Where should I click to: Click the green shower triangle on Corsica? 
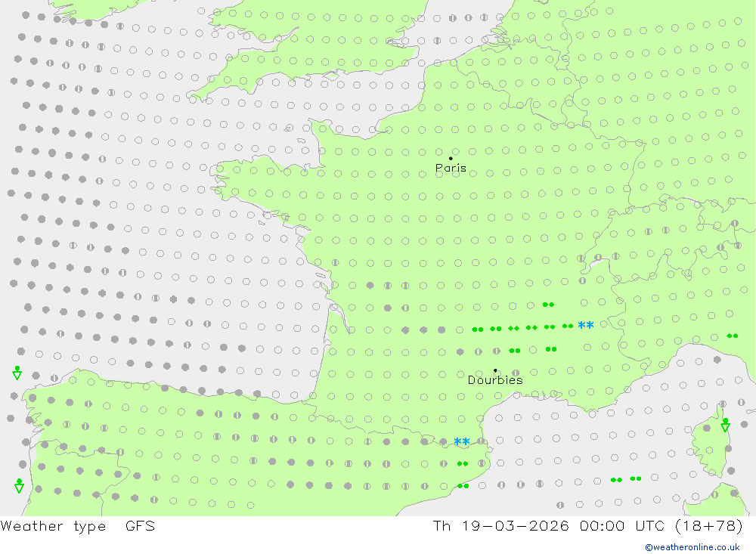pyautogui.click(x=725, y=425)
